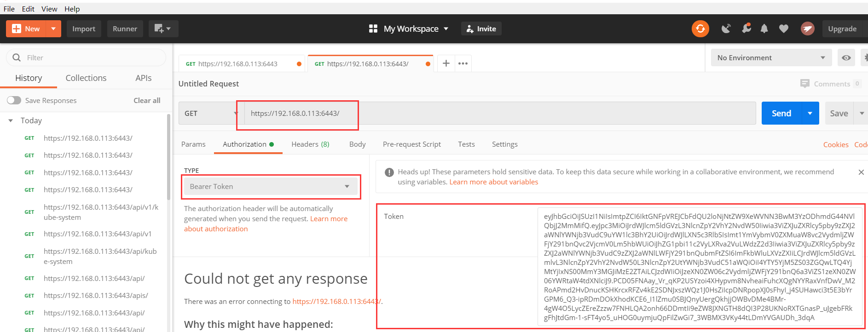Open the Body tab
Image resolution: width=868 pixels, height=332 pixels.
pyautogui.click(x=357, y=144)
